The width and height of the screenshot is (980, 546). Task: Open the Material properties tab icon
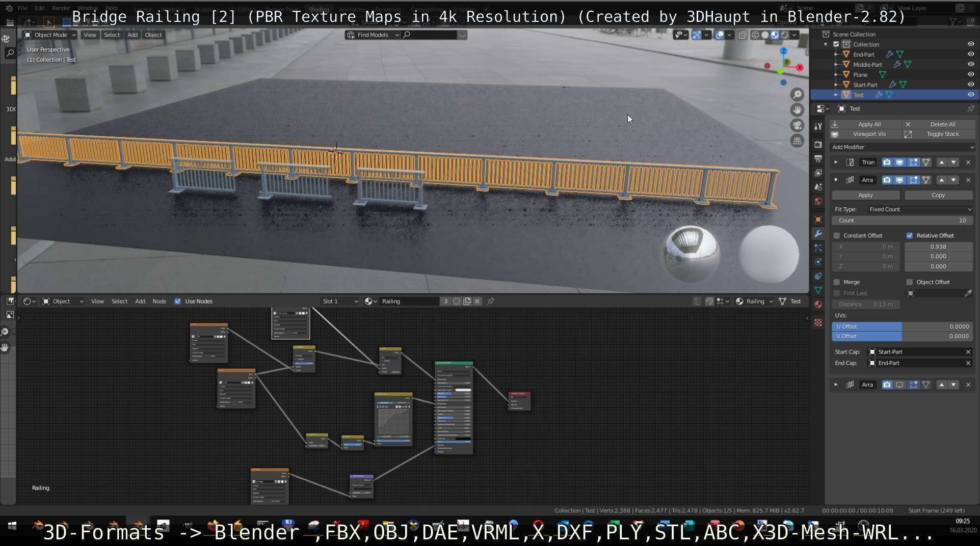818,304
